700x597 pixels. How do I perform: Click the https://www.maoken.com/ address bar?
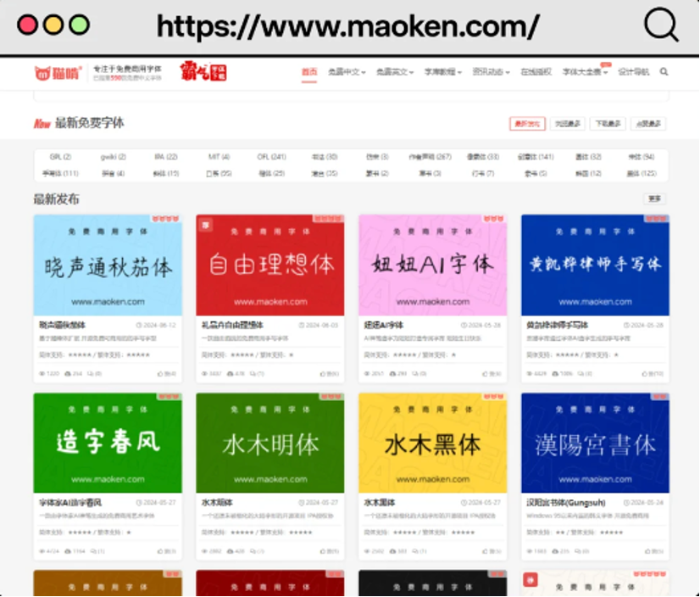point(348,26)
